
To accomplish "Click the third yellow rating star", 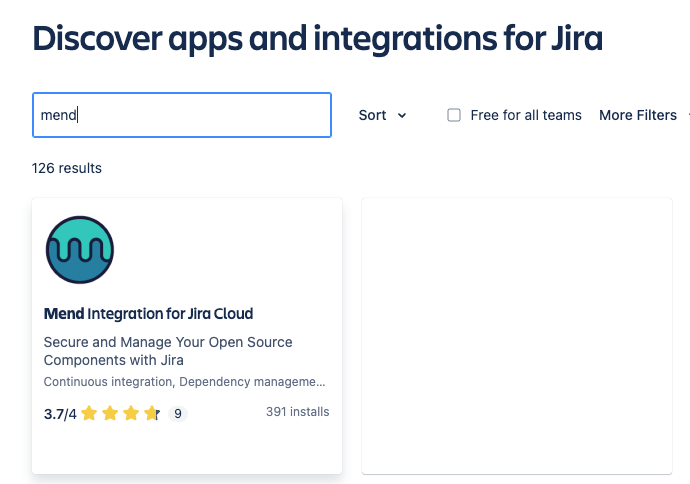I will tap(131, 413).
